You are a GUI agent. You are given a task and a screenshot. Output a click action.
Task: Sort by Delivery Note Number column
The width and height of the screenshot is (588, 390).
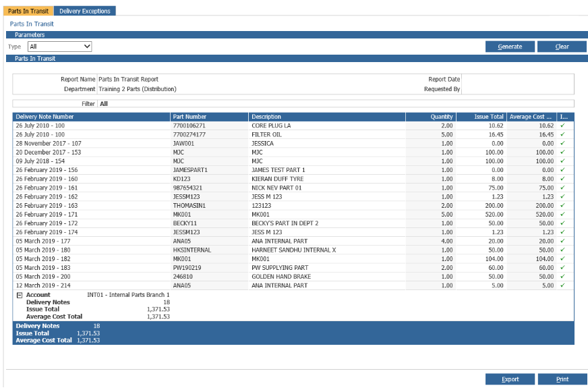(90, 117)
